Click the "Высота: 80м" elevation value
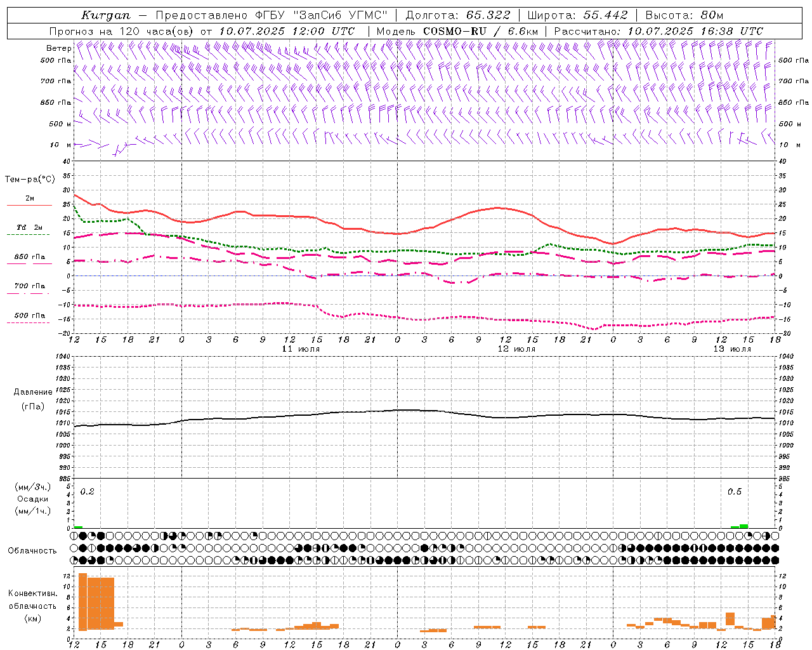 pos(684,15)
